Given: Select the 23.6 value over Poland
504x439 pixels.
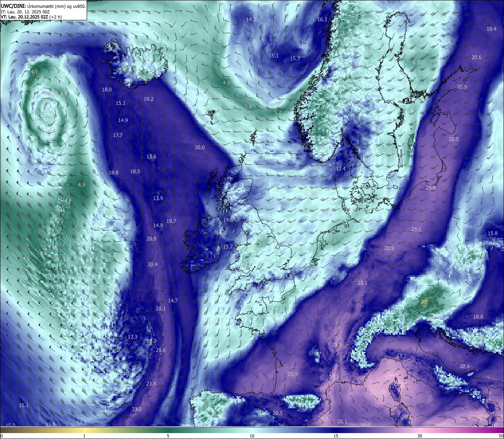Looking at the screenshot, I should tap(431, 188).
